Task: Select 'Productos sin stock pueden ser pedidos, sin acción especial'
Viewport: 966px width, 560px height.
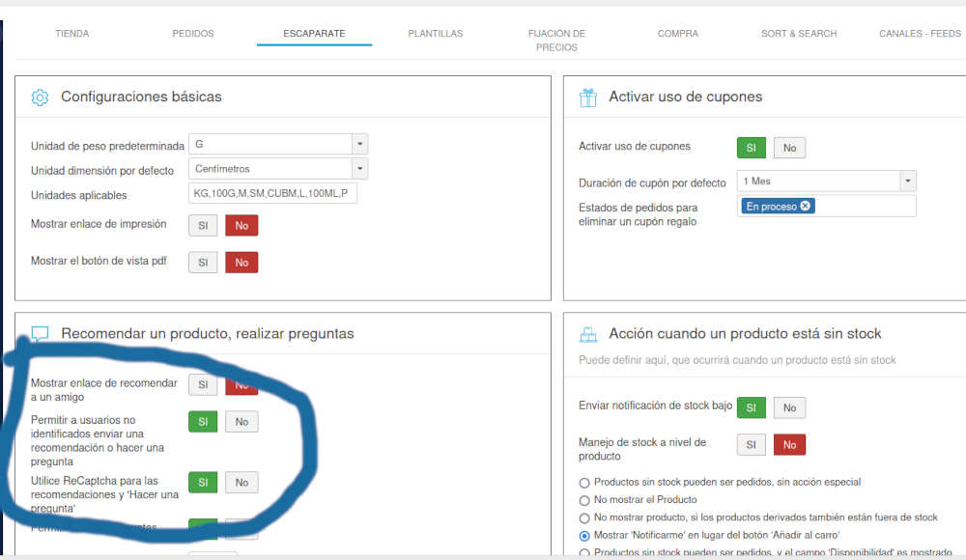Action: tap(584, 483)
